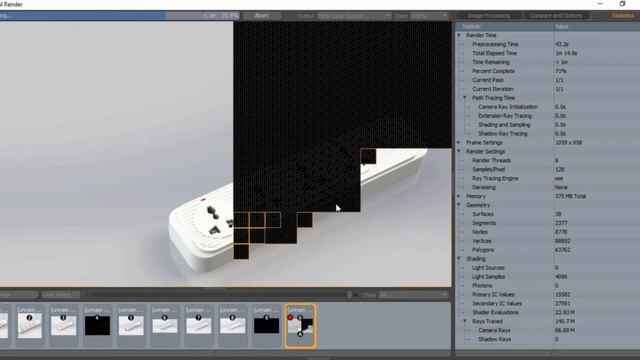Select render thumbnail number 3

[63, 325]
